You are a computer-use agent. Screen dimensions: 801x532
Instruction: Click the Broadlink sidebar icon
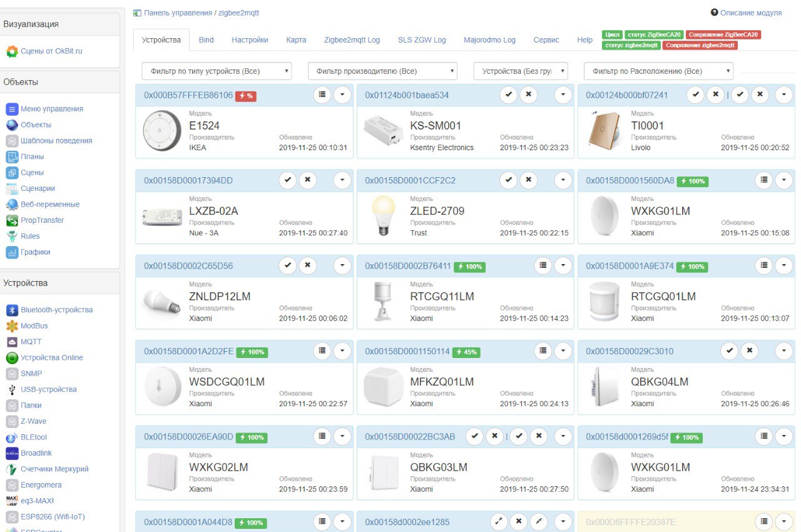(x=11, y=453)
